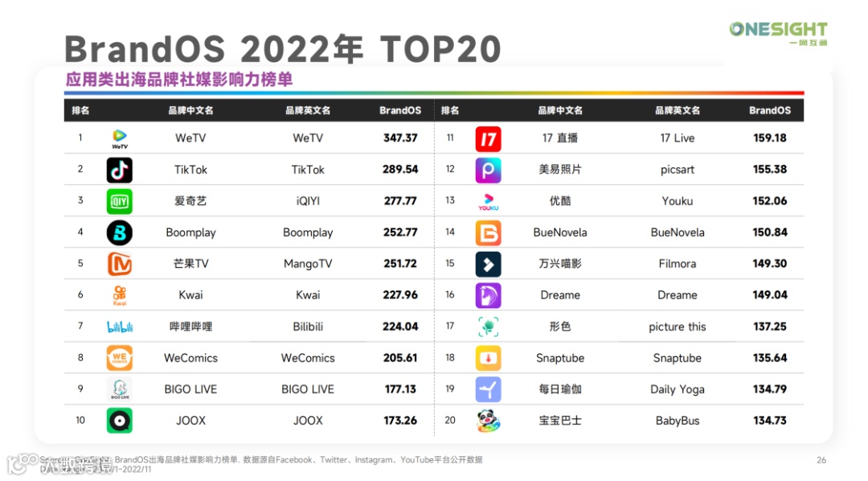This screenshot has width=868, height=481.
Task: Click the Chinese name 万兴喵影
Action: (x=560, y=264)
